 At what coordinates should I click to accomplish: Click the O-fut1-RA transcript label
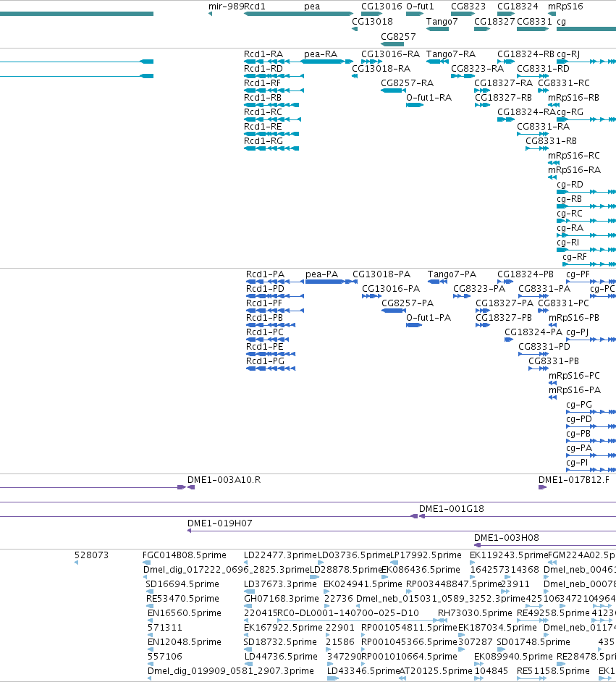pos(429,98)
